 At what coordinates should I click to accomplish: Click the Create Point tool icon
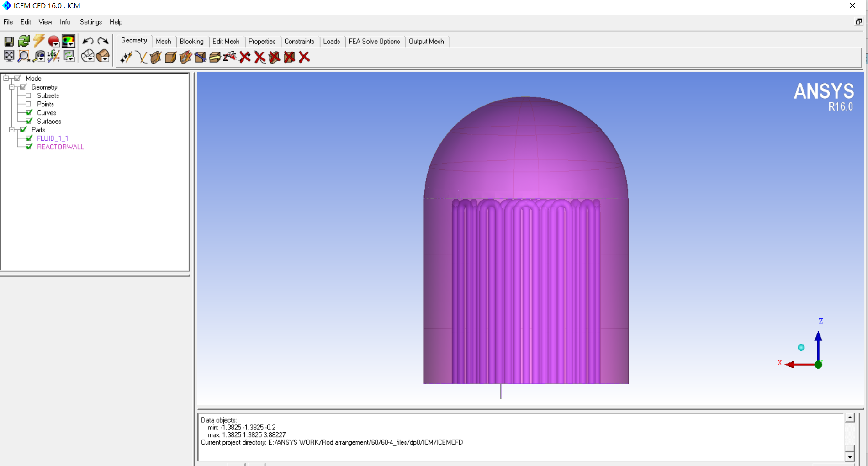pyautogui.click(x=126, y=57)
